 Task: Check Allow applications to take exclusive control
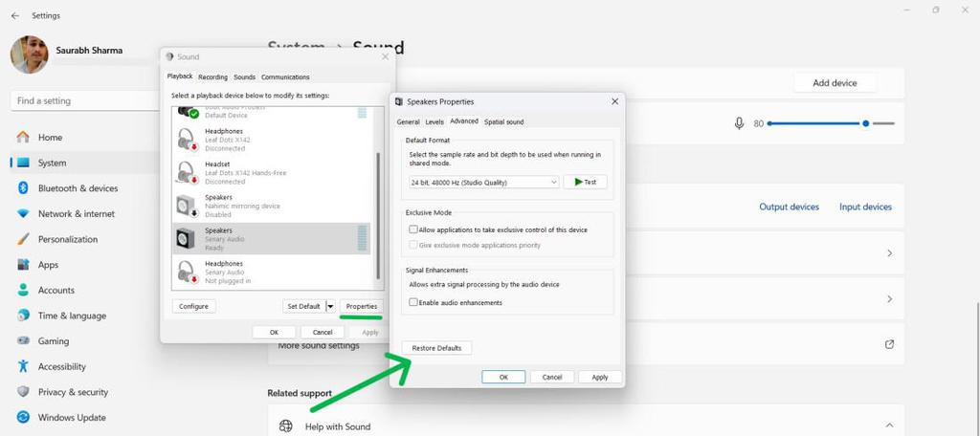(x=413, y=229)
